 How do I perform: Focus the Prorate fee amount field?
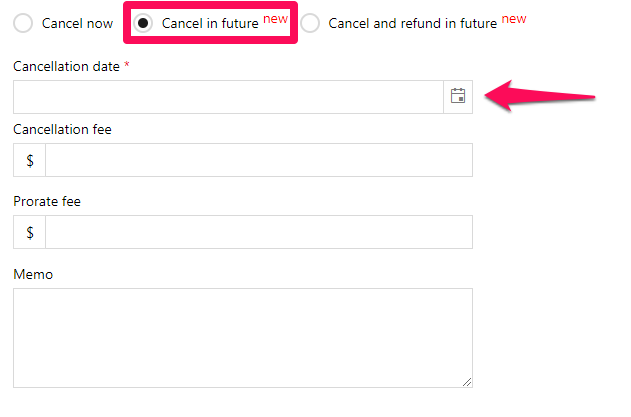click(x=259, y=232)
